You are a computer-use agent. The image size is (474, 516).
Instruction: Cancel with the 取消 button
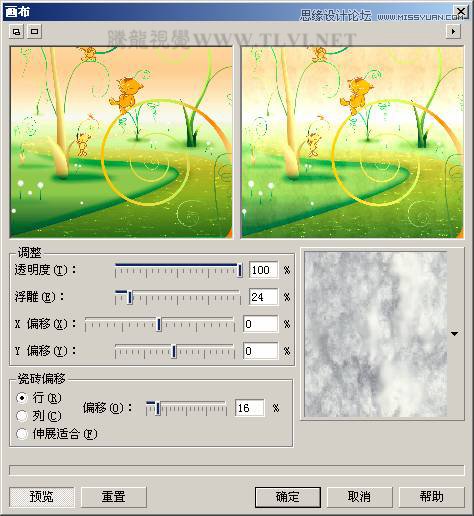359,497
